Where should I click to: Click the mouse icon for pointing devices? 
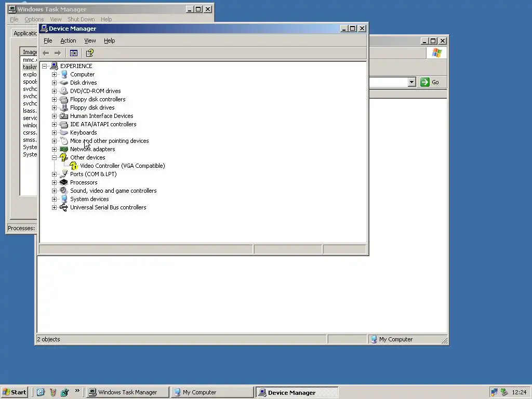click(x=64, y=141)
